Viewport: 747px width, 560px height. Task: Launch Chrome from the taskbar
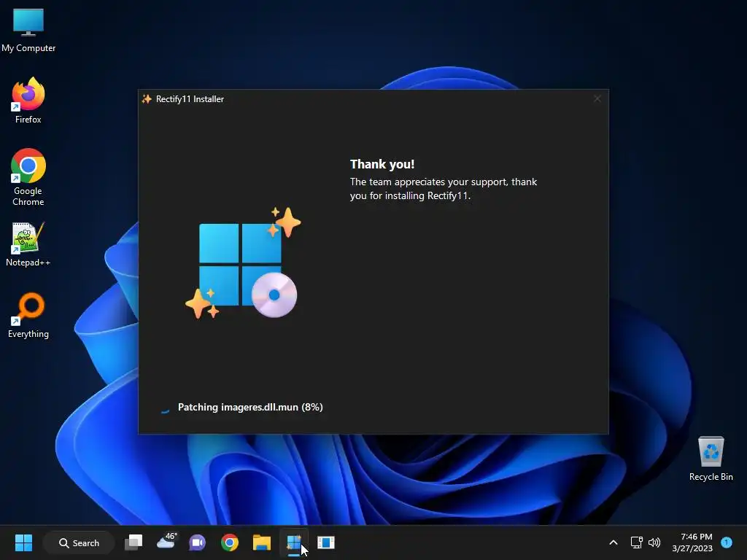pyautogui.click(x=230, y=542)
